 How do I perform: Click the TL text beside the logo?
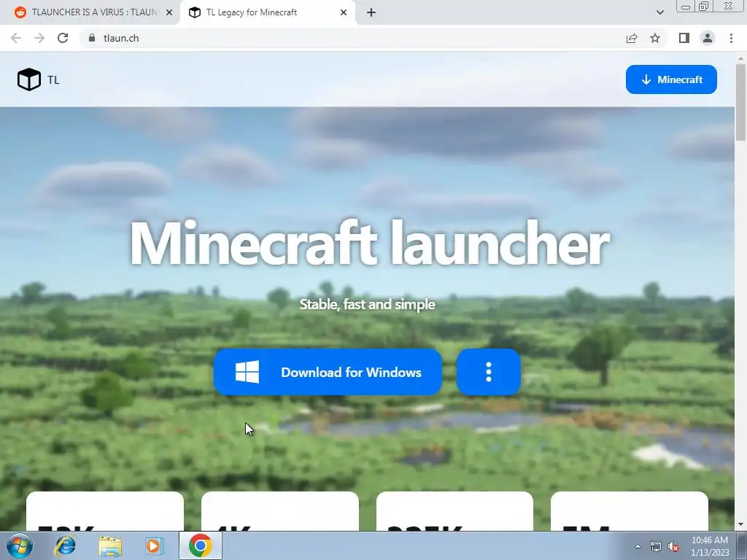point(53,80)
